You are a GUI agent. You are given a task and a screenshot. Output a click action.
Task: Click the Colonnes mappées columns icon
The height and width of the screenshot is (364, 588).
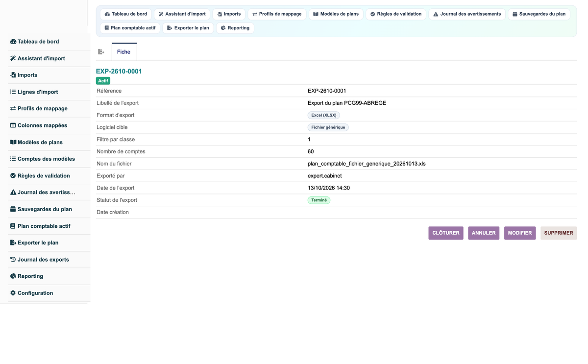click(x=13, y=125)
